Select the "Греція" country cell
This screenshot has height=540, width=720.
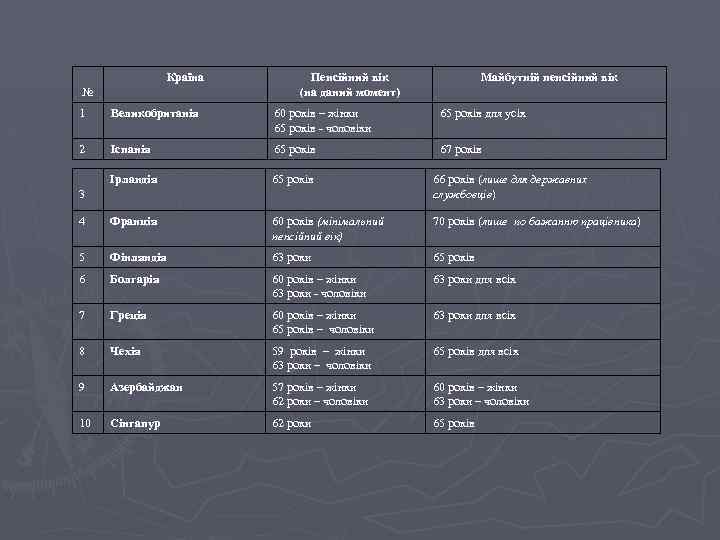coord(129,316)
